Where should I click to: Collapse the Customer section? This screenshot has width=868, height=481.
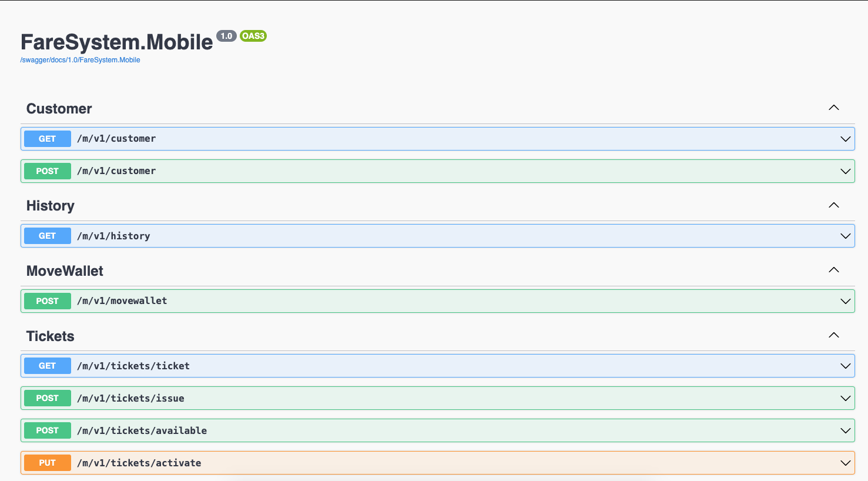click(833, 108)
